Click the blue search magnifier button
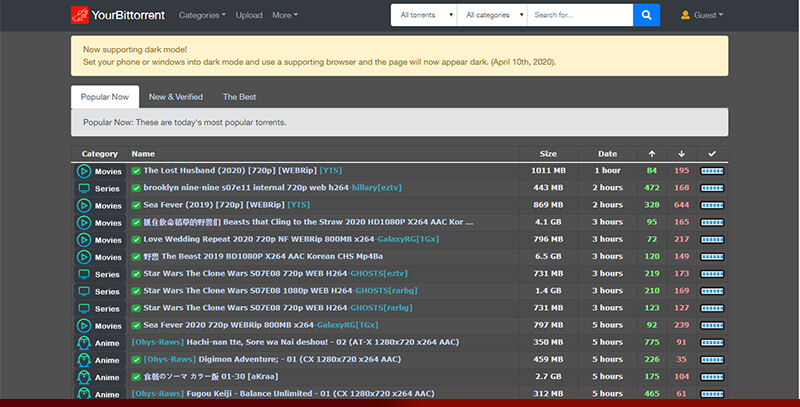The image size is (800, 407). click(646, 15)
